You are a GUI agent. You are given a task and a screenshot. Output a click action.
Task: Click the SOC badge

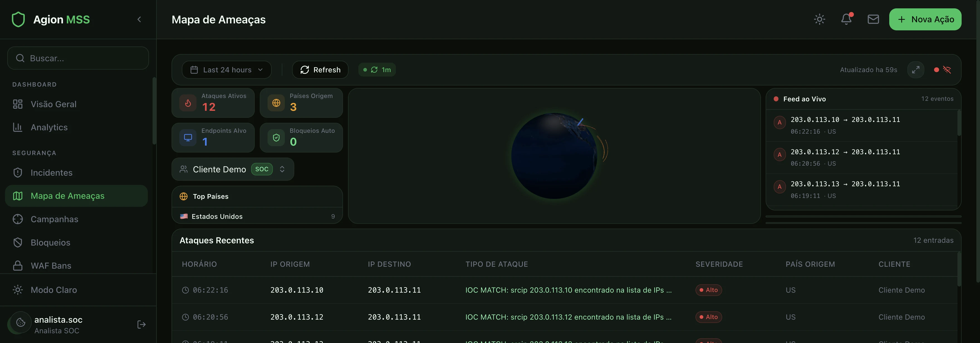pos(262,169)
